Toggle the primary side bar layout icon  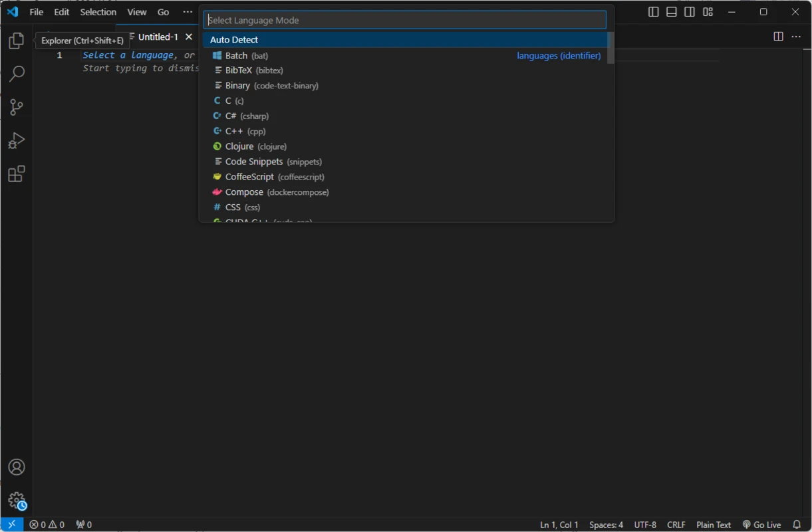(654, 12)
